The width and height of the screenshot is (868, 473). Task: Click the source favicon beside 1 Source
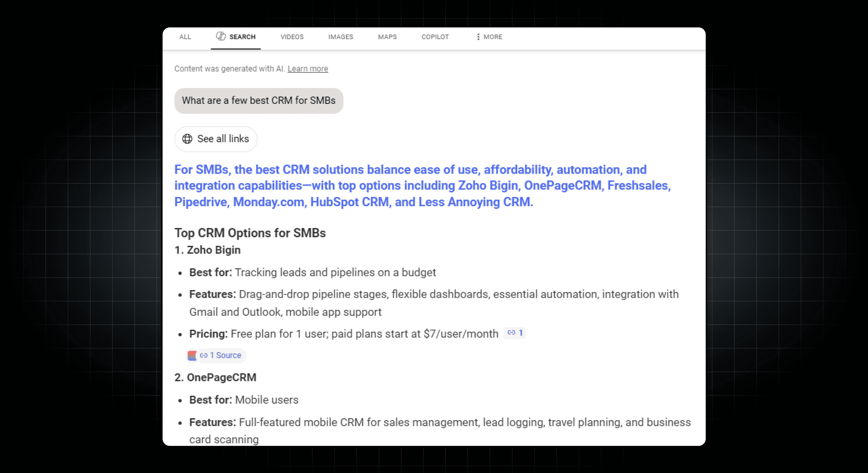click(x=192, y=355)
